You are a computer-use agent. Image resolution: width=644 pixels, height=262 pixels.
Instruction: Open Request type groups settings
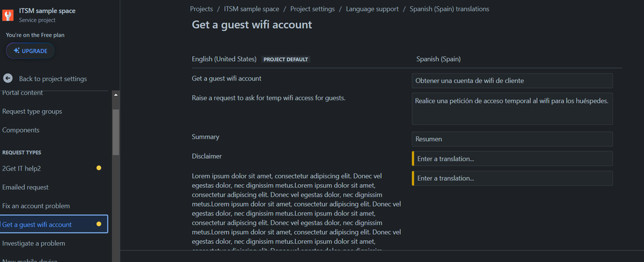[x=32, y=111]
